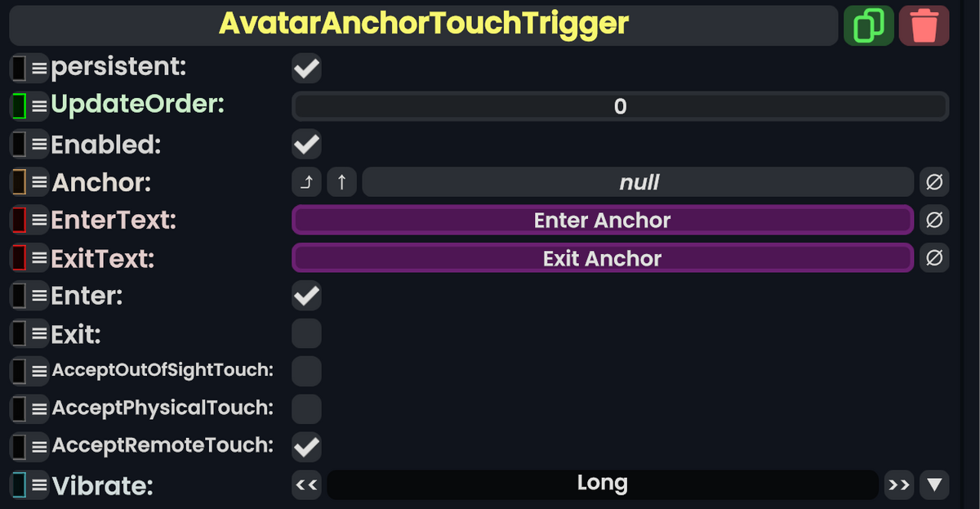
Task: Open the hamburger icon beside persistent
Action: 36,68
